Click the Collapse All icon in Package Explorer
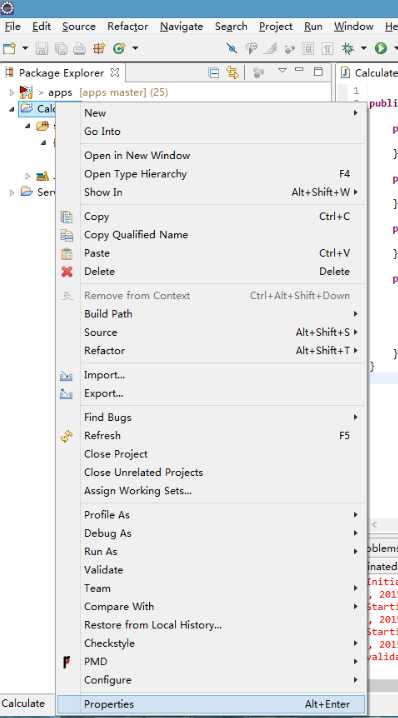The image size is (398, 718). tap(213, 73)
